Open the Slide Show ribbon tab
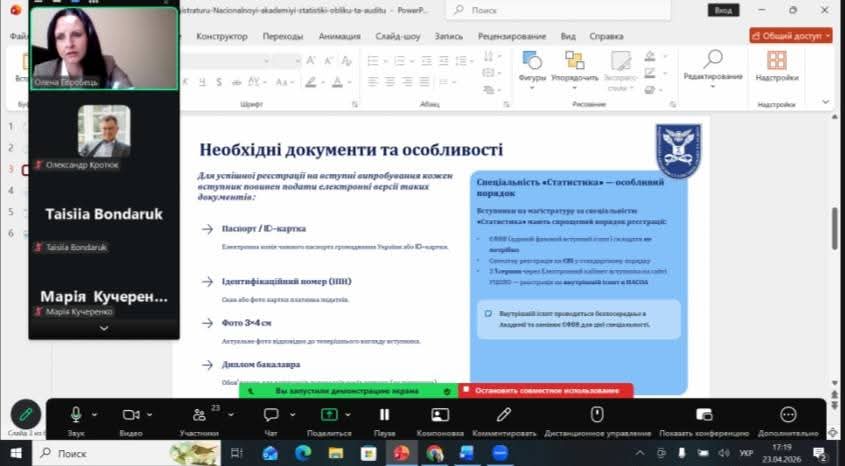 tap(397, 36)
